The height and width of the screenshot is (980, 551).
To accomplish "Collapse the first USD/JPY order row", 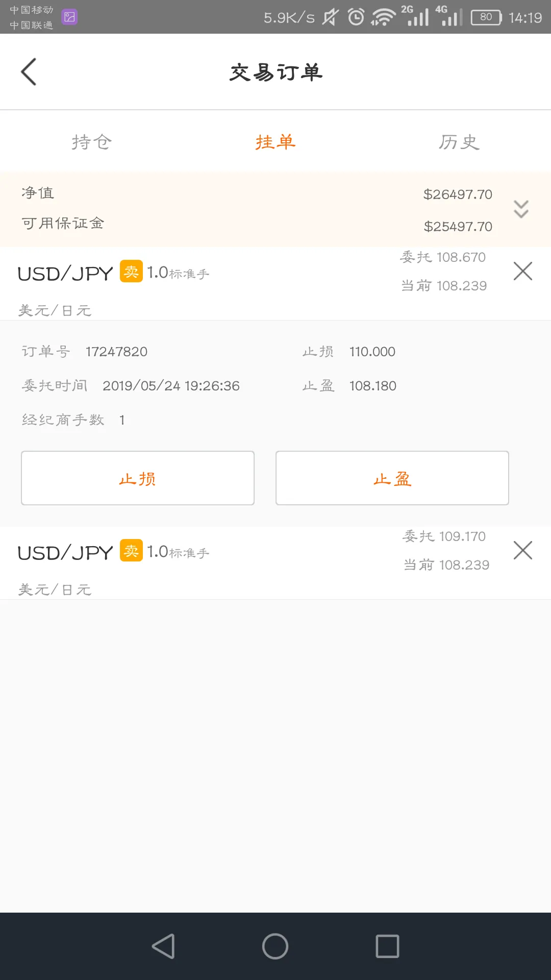I will [x=275, y=284].
